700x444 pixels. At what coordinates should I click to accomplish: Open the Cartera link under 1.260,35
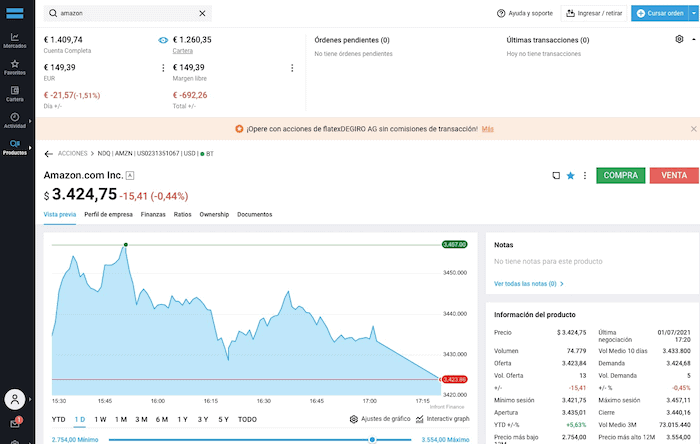pyautogui.click(x=183, y=51)
